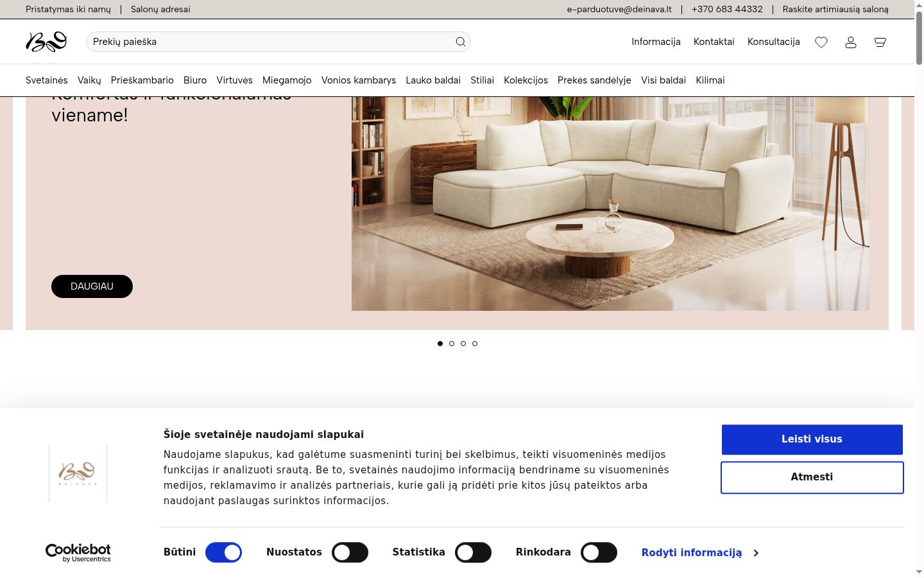Screen dimensions: 924x578
Task: Open the Biuro category menu
Action: coord(195,80)
